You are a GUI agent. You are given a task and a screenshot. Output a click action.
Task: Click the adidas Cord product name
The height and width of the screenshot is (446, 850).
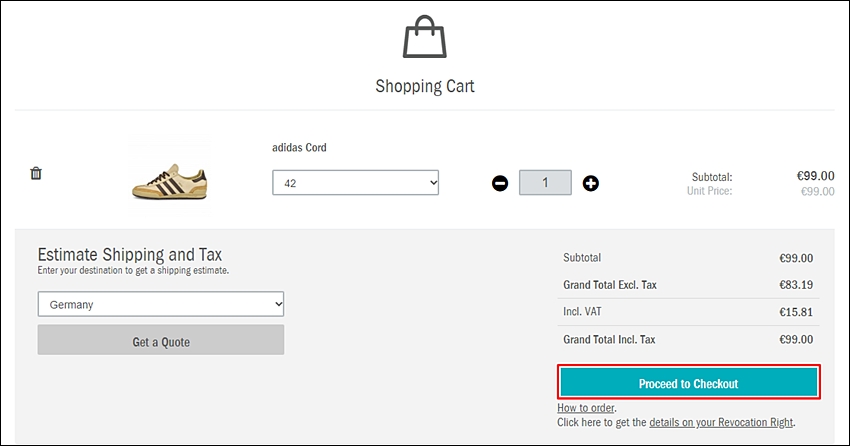[299, 147]
